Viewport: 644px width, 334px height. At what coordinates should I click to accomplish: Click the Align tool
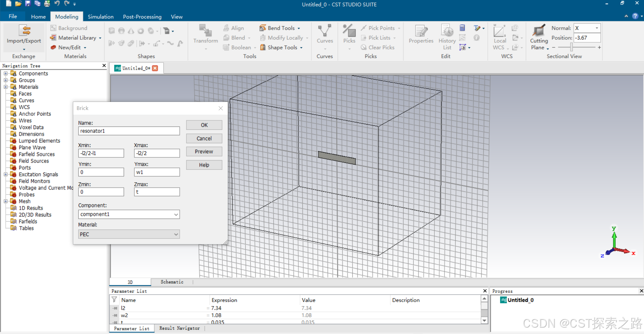coord(234,28)
